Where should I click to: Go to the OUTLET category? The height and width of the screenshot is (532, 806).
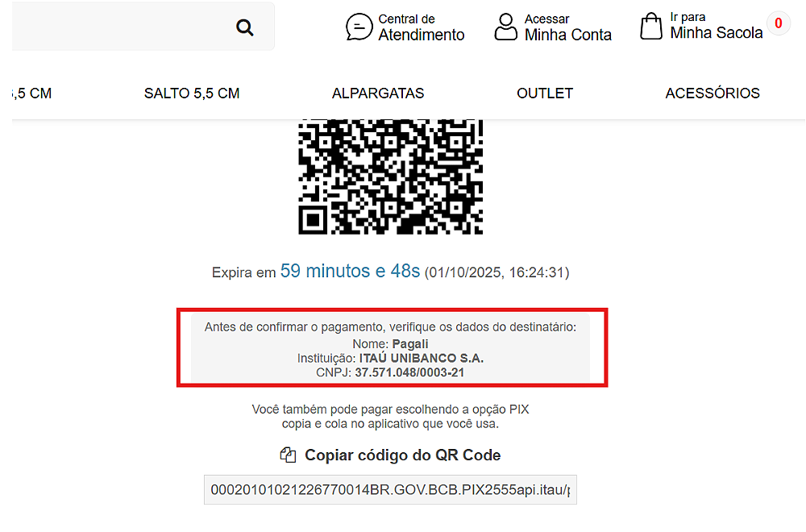pos(545,94)
